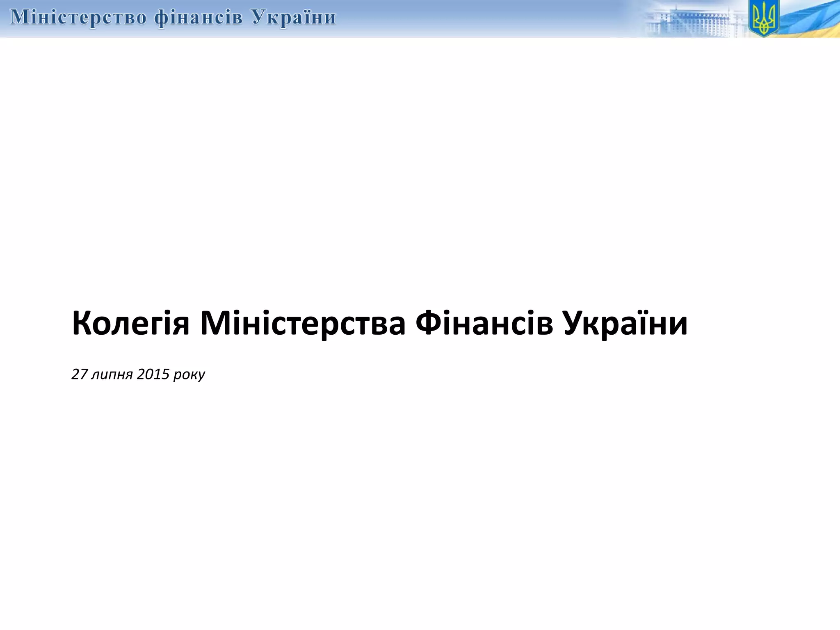Click the word України in the header banner

coord(294,18)
